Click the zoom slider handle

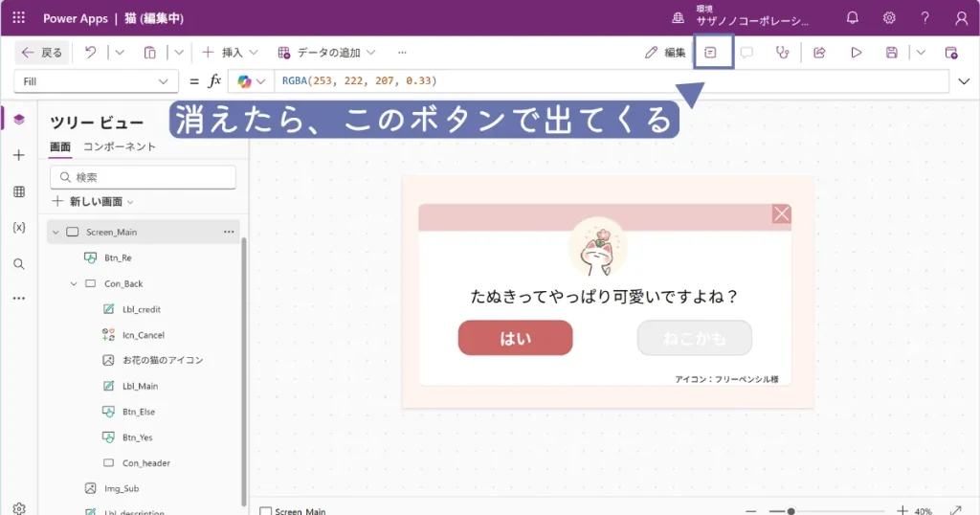point(791,511)
